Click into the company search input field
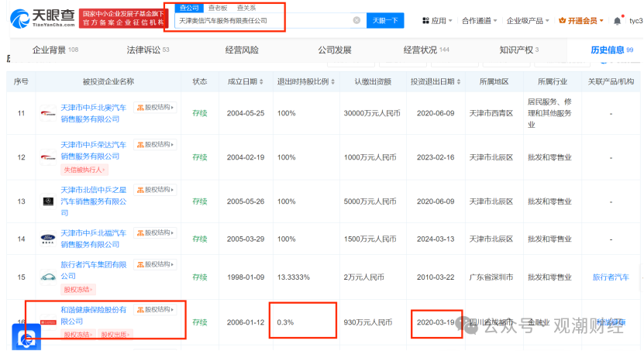Viewport: 644px width, 351px height. pos(263,20)
